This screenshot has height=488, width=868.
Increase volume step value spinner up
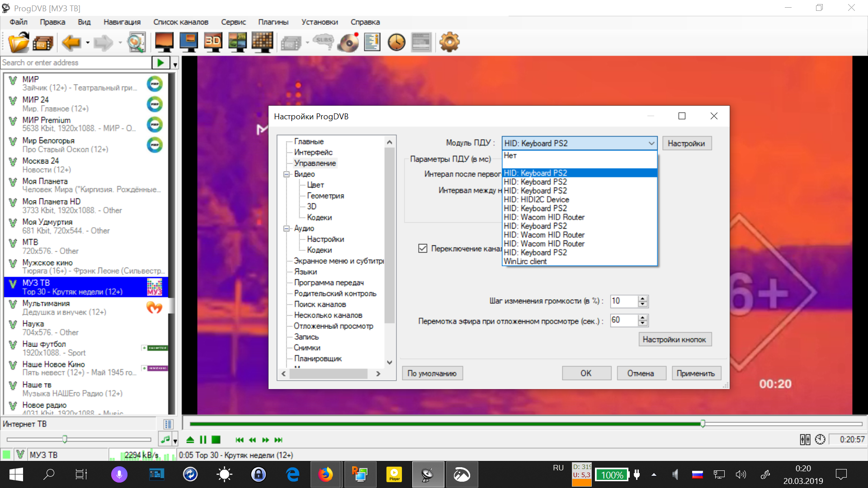click(x=643, y=298)
